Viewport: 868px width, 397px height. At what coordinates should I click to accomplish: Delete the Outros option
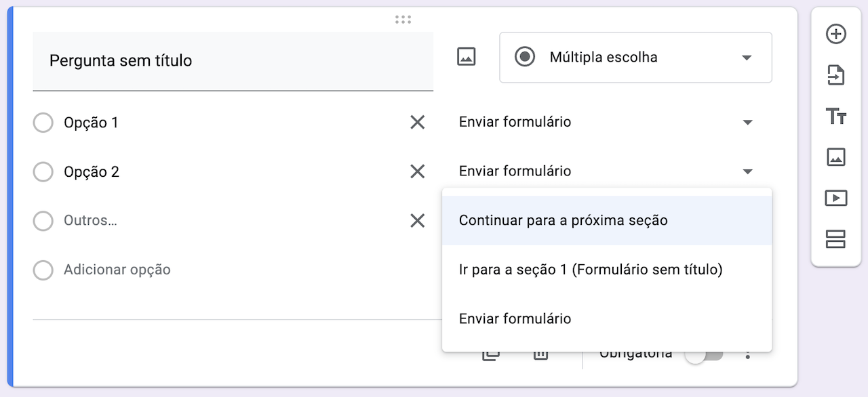pyautogui.click(x=417, y=221)
